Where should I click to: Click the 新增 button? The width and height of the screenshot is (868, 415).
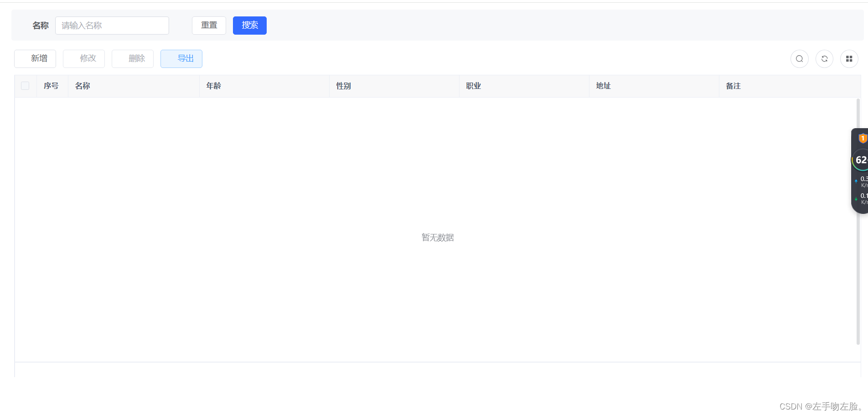tap(35, 59)
